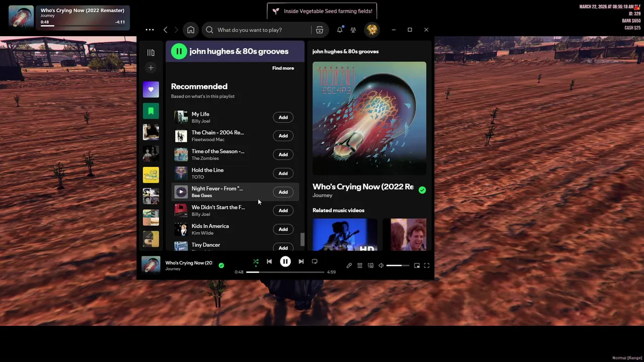Click the bottom bar album art thumbnail
Image resolution: width=644 pixels, height=362 pixels.
[151, 265]
